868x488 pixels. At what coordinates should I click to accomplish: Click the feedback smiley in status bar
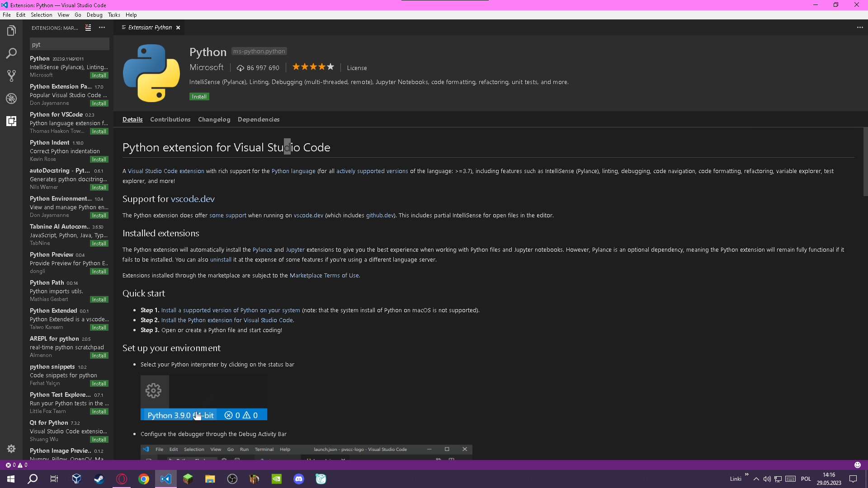(858, 465)
